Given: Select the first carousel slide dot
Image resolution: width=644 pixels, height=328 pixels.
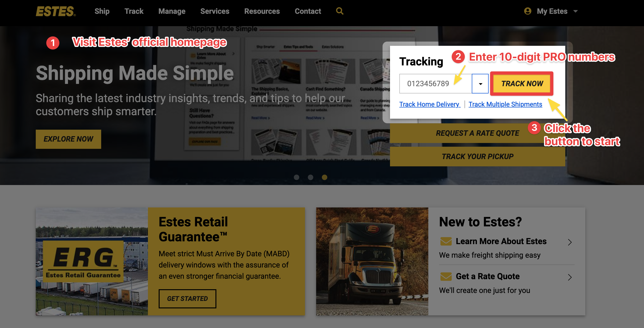Looking at the screenshot, I should point(297,177).
